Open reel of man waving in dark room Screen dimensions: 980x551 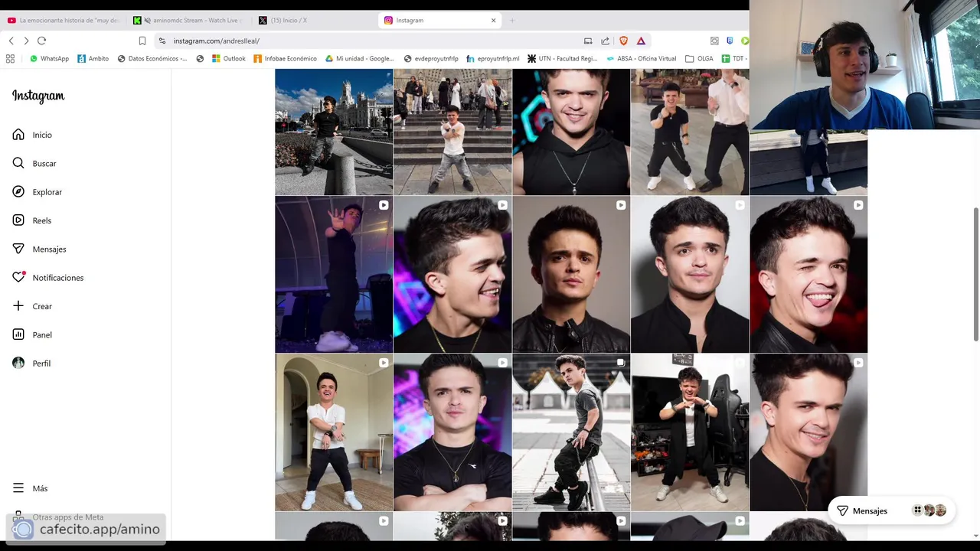coord(334,274)
